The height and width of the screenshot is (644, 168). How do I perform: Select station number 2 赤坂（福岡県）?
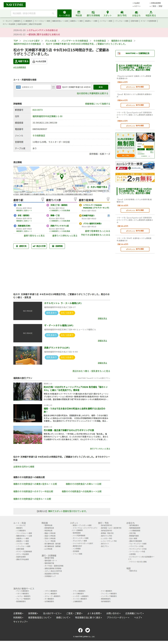[23, 215]
